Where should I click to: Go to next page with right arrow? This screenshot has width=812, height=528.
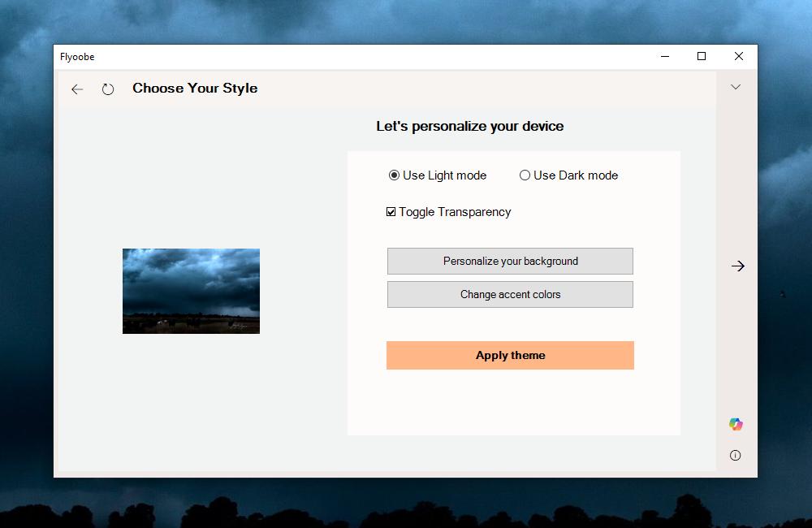tap(737, 266)
